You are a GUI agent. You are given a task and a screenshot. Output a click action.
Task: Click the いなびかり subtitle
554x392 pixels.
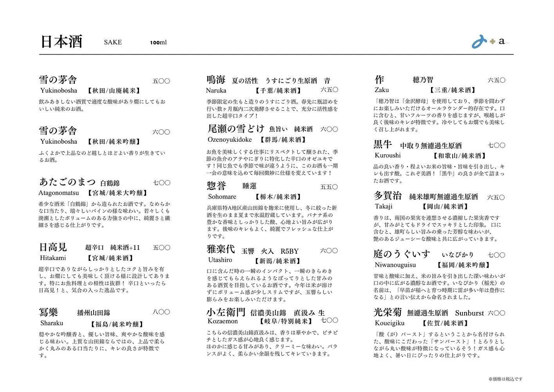click(458, 255)
